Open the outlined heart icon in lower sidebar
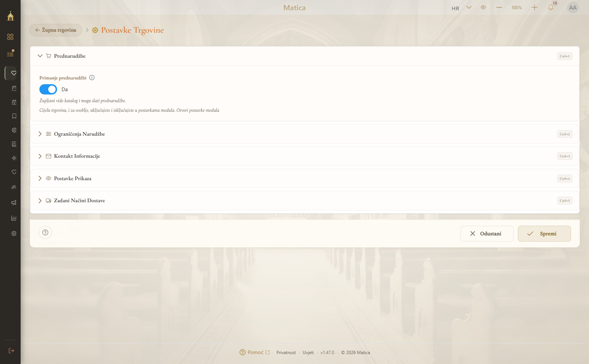The width and height of the screenshot is (589, 364). click(14, 172)
